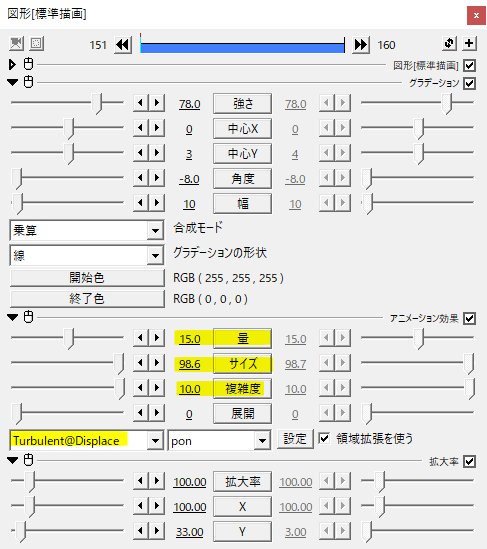
Task: Click the blue frame range bar
Action: (242, 45)
